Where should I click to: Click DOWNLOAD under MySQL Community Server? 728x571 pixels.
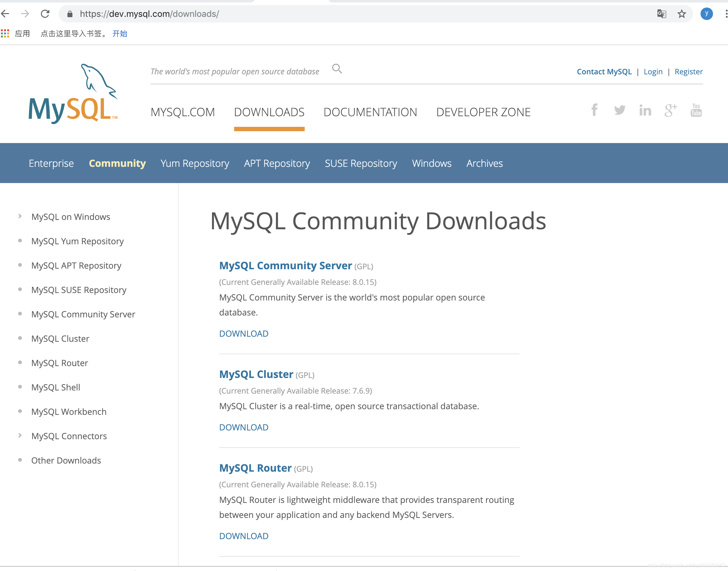click(244, 334)
